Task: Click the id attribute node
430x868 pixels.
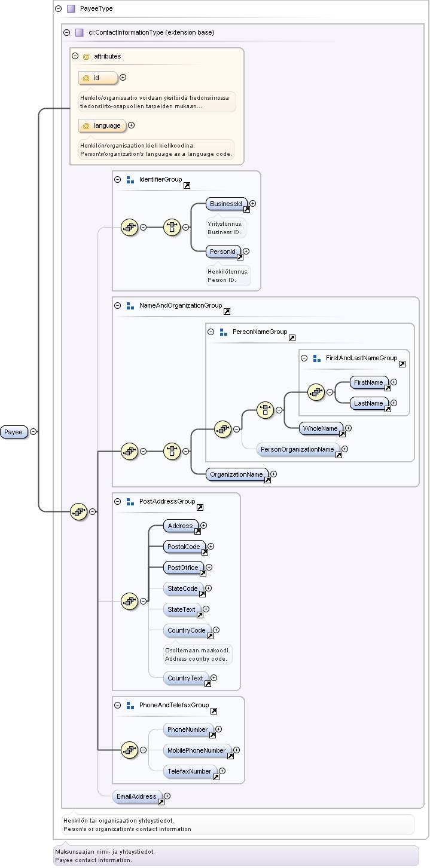Action: (x=98, y=78)
